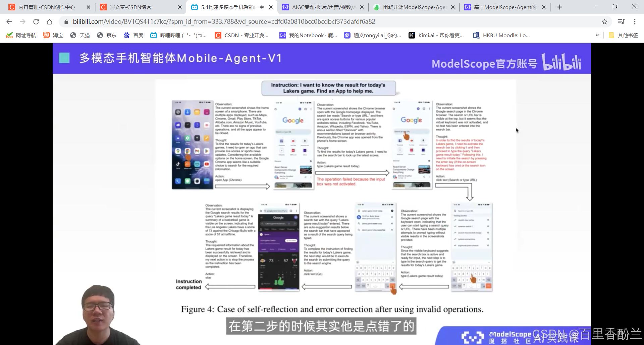Viewport: 644px width, 345px height.
Task: Open the Chrome three-dot menu
Action: 635,22
